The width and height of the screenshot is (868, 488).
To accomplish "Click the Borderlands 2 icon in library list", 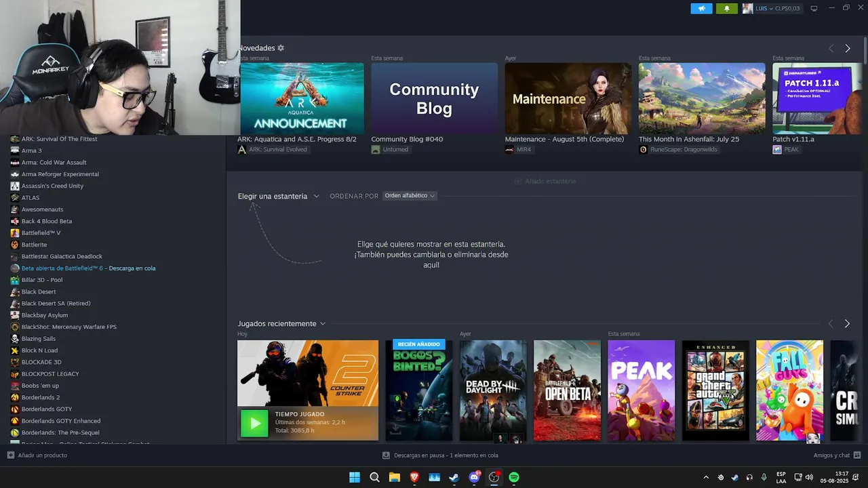I will (15, 397).
